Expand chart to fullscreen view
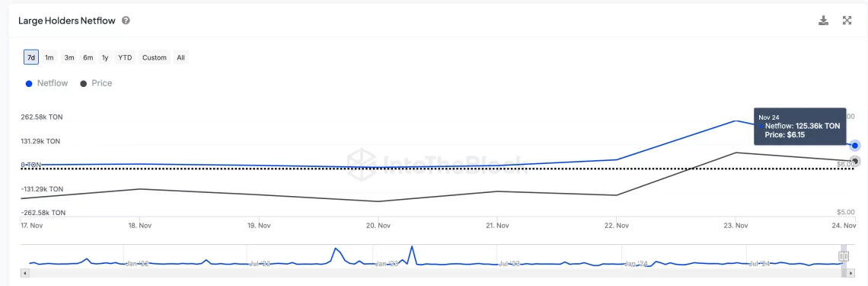The image size is (868, 286). [x=847, y=21]
